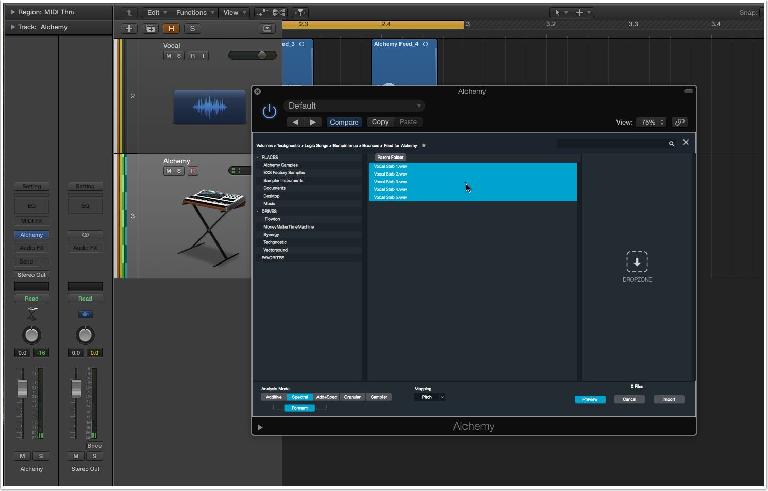Click the link icon beside View percentage
This screenshot has height=491, width=768.
[679, 122]
